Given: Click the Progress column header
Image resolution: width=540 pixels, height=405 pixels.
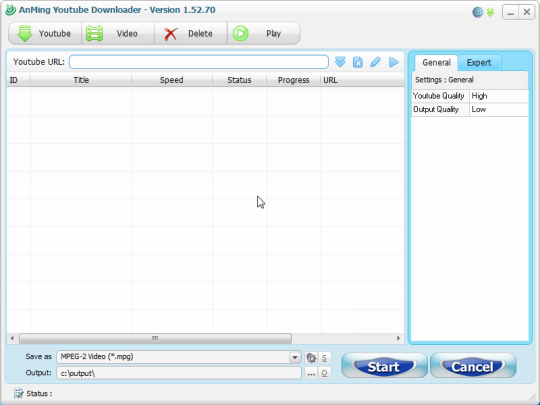Looking at the screenshot, I should [x=293, y=80].
